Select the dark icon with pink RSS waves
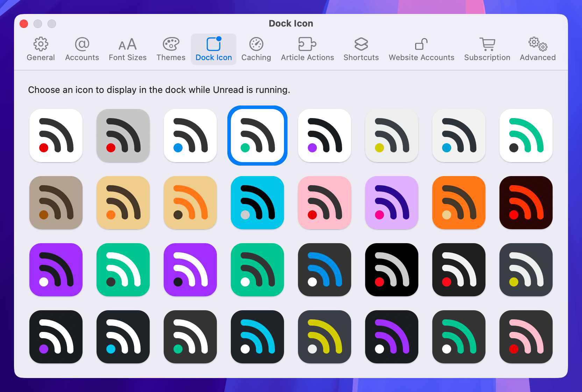Screen dimensions: 582x392 click(526, 337)
